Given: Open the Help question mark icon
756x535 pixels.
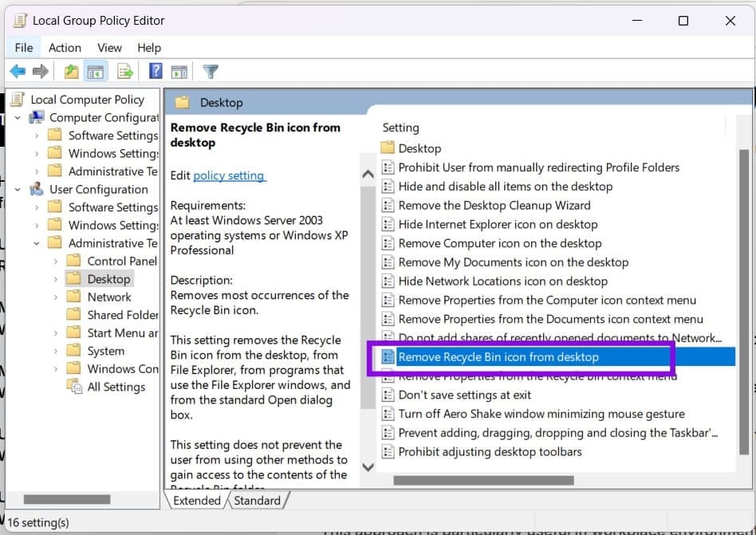Looking at the screenshot, I should pos(156,71).
